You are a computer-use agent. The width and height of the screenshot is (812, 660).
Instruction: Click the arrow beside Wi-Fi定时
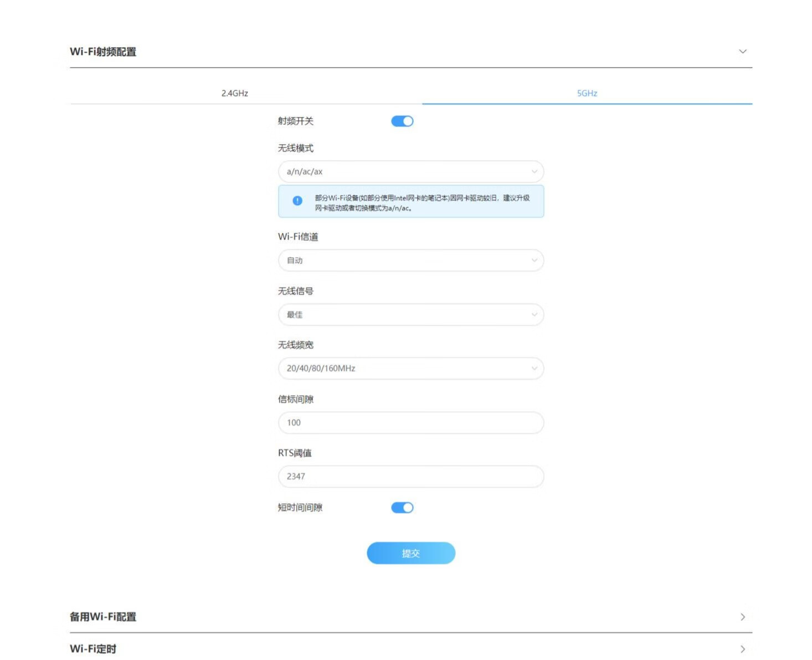coord(742,649)
